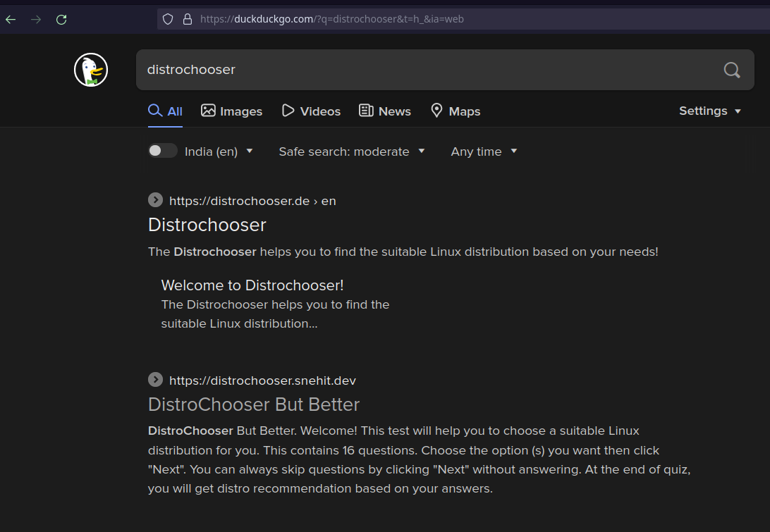Open the shield tracking protection icon
The width and height of the screenshot is (770, 532).
(168, 19)
